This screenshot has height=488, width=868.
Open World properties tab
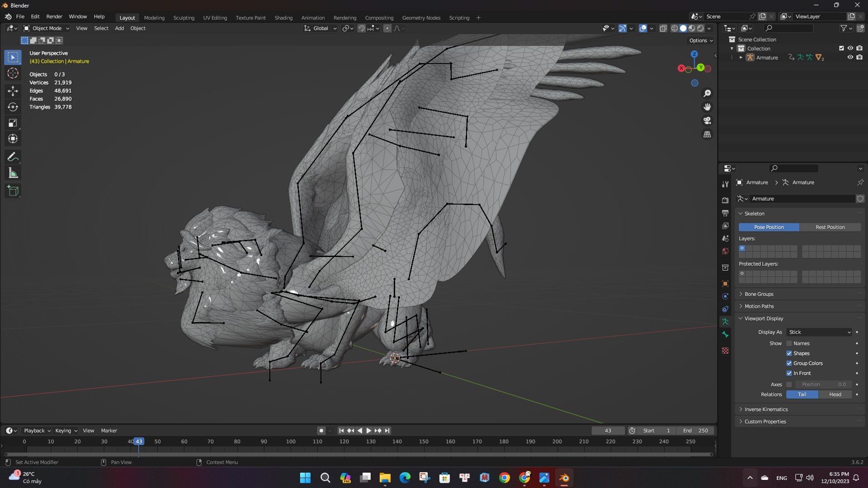(725, 251)
